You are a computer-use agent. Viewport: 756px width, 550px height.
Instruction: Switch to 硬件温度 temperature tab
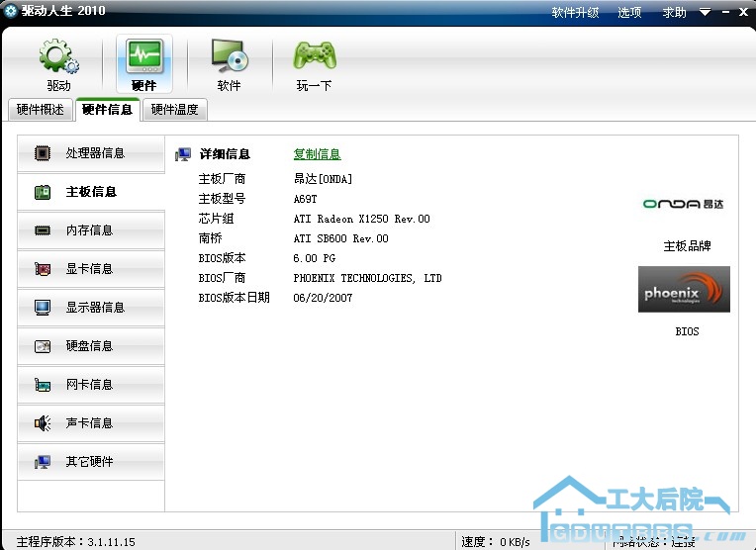pos(175,110)
